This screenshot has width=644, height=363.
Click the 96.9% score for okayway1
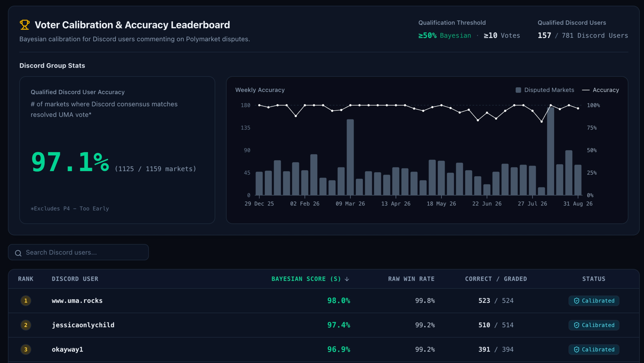(339, 349)
